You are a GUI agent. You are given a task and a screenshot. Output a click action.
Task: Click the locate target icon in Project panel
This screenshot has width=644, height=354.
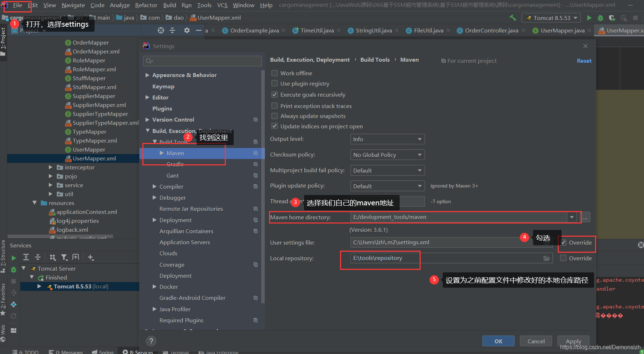point(161,30)
